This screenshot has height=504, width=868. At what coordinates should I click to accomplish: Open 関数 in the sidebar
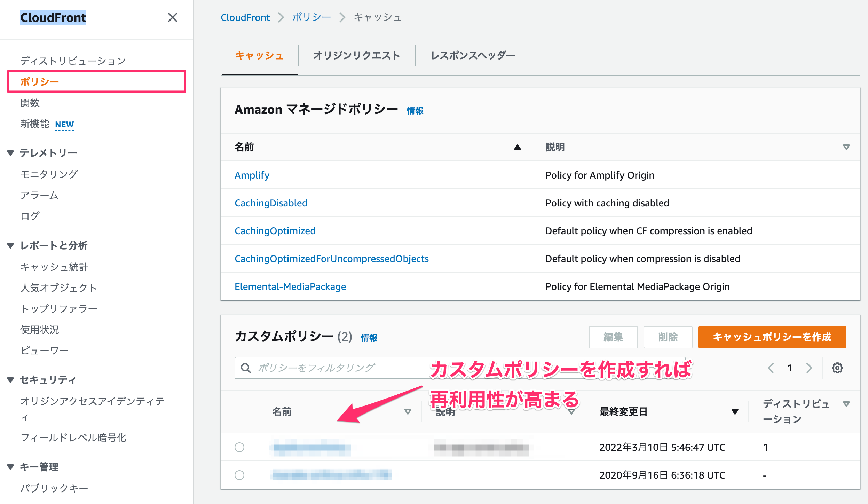tap(30, 103)
